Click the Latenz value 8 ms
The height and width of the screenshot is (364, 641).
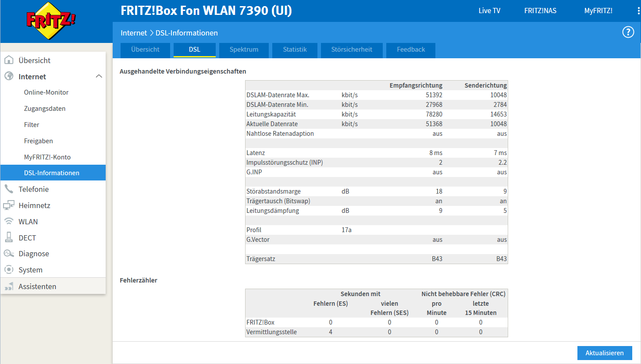coord(436,153)
